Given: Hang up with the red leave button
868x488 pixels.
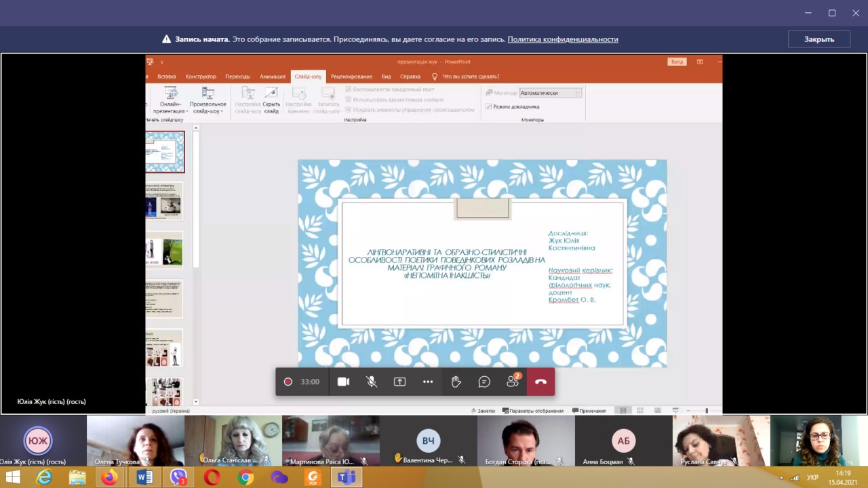Looking at the screenshot, I should 540,382.
